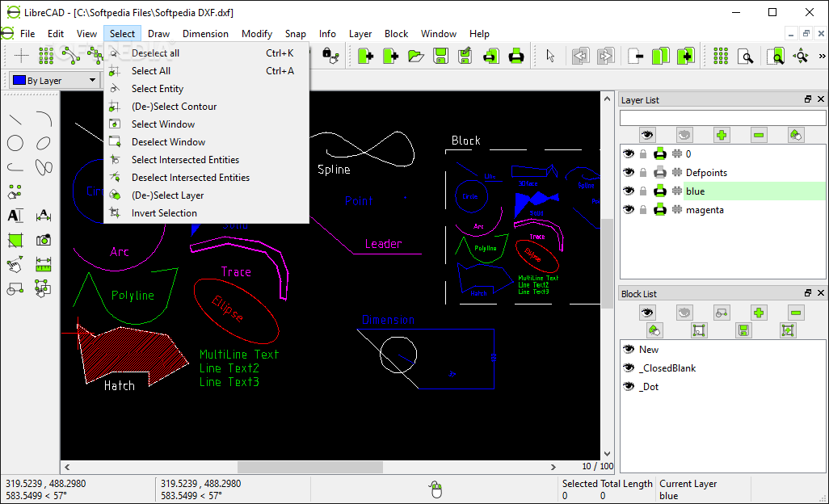The height and width of the screenshot is (504, 829).
Task: Click the New drawing icon
Action: point(365,56)
